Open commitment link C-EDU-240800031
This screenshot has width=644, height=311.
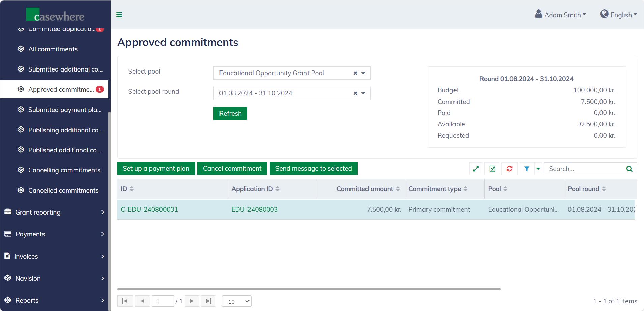(149, 209)
